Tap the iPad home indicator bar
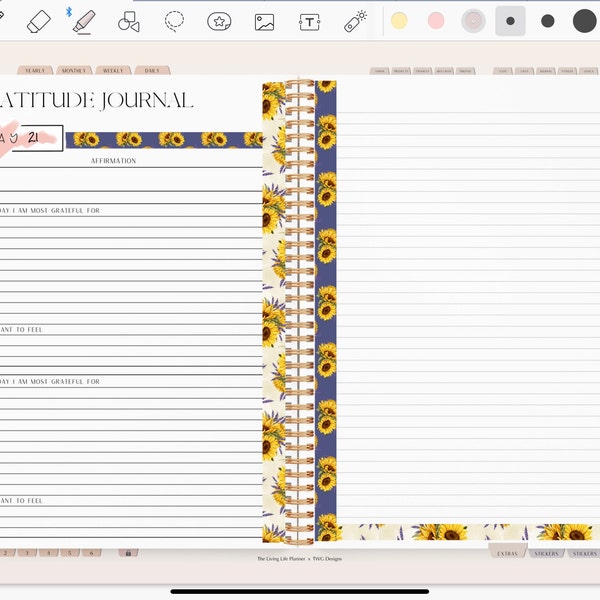The height and width of the screenshot is (600, 600). pos(300,592)
